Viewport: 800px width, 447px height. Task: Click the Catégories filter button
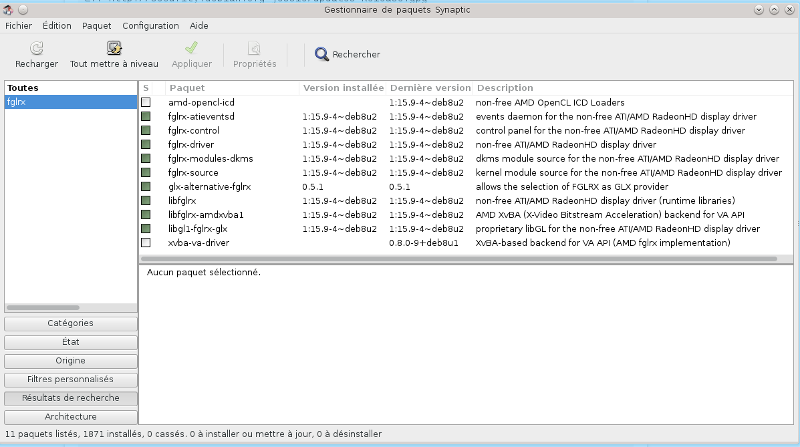pos(70,323)
